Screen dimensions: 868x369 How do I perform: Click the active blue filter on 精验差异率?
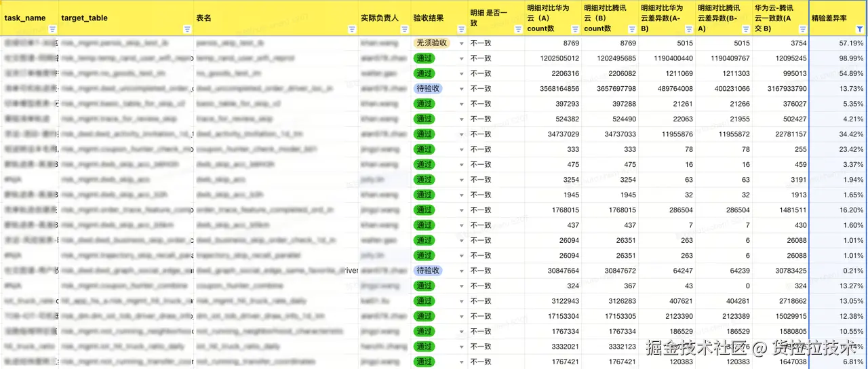pyautogui.click(x=860, y=29)
